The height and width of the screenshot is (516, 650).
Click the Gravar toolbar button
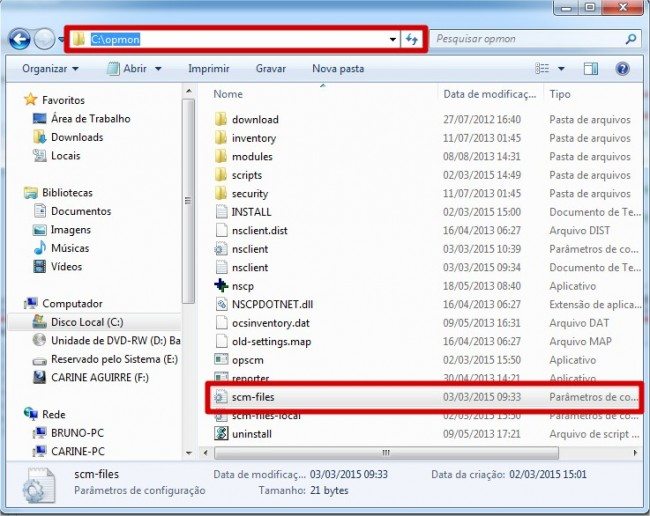coord(271,69)
